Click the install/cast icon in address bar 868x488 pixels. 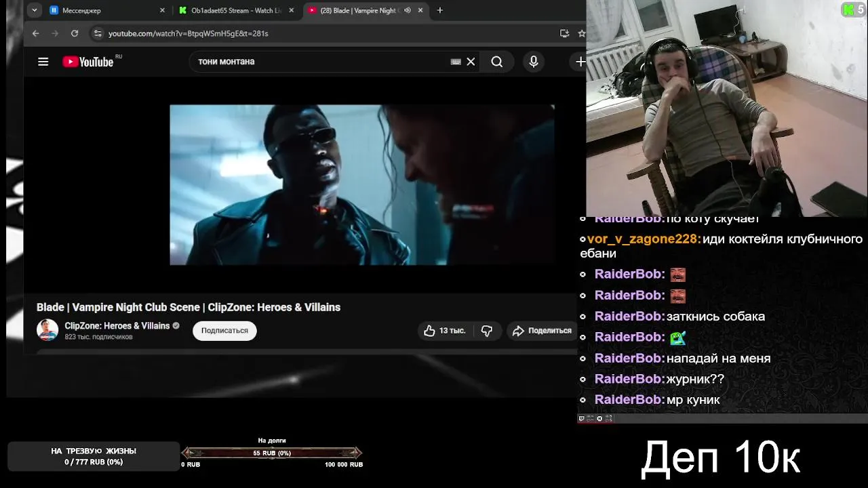click(564, 33)
